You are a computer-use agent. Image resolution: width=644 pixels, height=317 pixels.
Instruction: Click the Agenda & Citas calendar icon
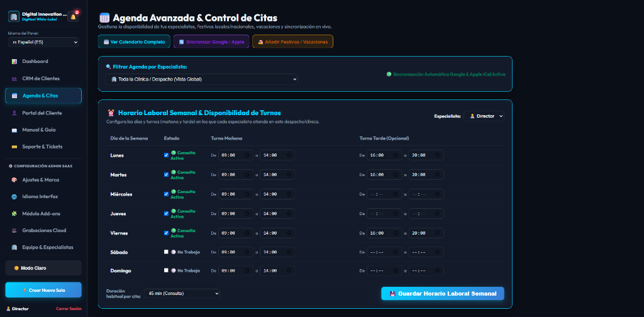coord(14,96)
